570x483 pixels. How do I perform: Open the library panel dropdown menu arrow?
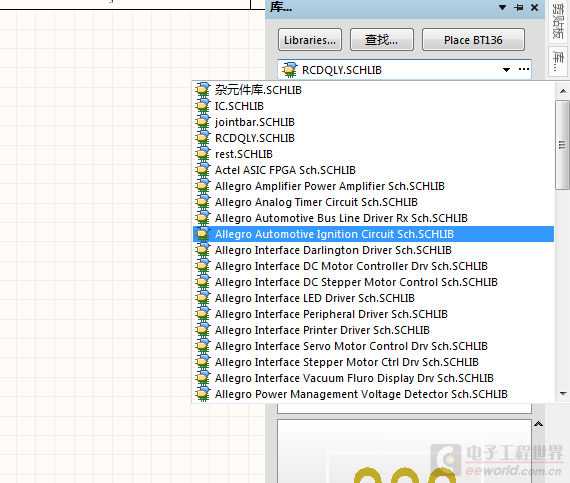(x=502, y=7)
